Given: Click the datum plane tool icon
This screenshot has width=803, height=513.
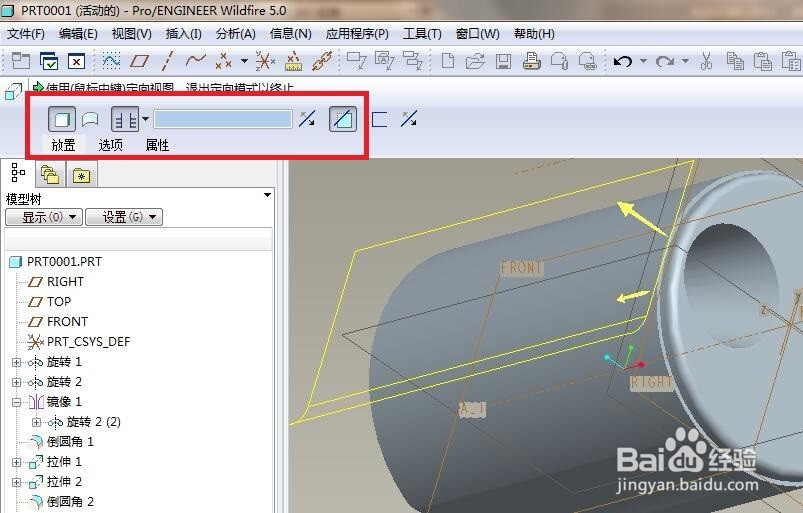Looking at the screenshot, I should (x=139, y=61).
